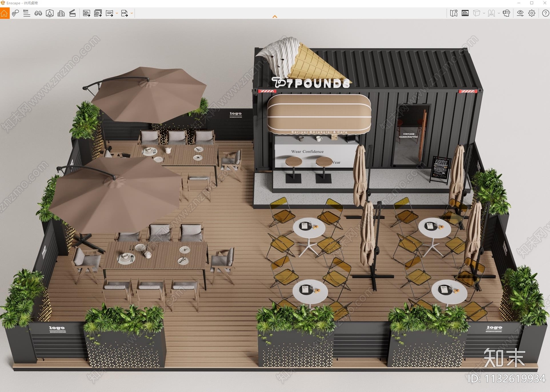550x392 pixels.
Task: Minimize the Enscape window
Action: point(519,3)
